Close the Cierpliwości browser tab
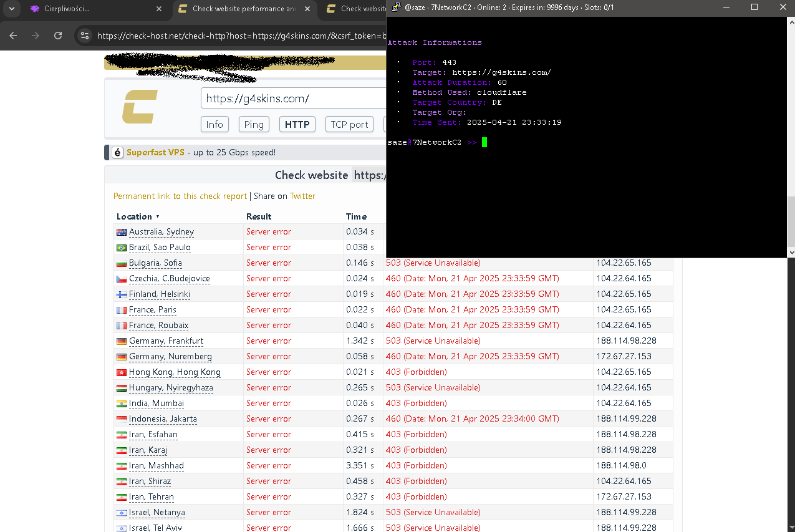This screenshot has width=795, height=532. [159, 9]
